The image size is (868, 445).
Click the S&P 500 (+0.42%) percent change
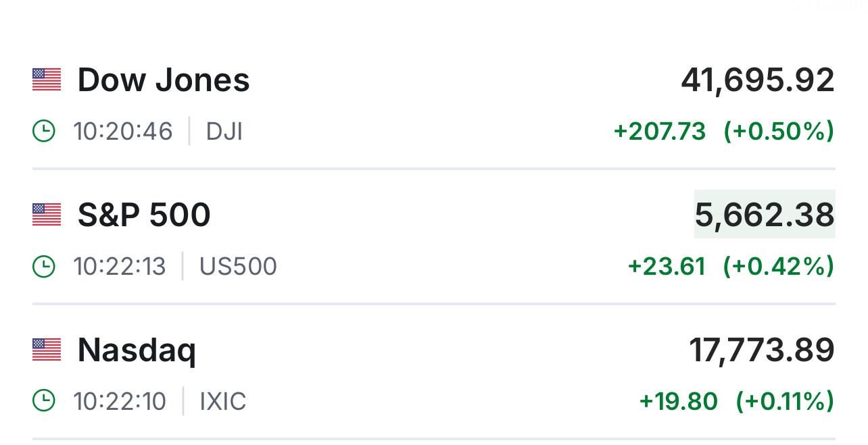(778, 266)
